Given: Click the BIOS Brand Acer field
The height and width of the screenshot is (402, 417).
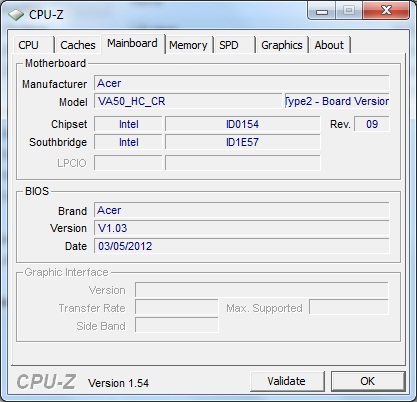Looking at the screenshot, I should [242, 210].
